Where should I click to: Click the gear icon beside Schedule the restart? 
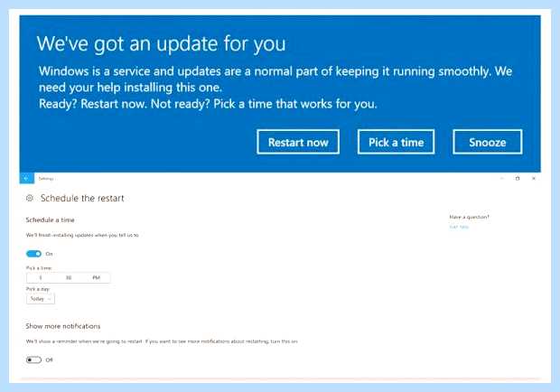click(x=30, y=198)
